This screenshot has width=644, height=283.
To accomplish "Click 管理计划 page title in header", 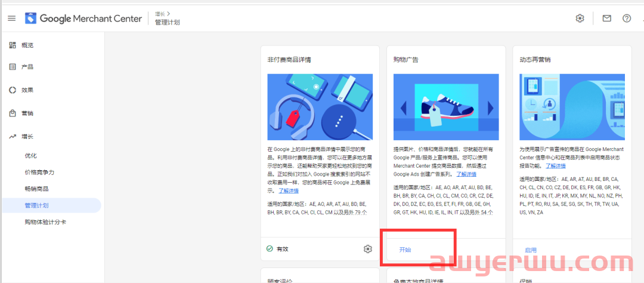I will point(167,22).
